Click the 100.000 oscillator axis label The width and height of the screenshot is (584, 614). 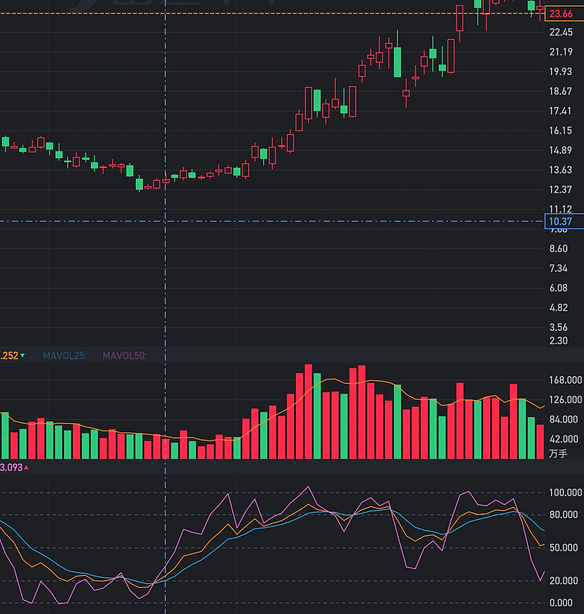[566, 492]
